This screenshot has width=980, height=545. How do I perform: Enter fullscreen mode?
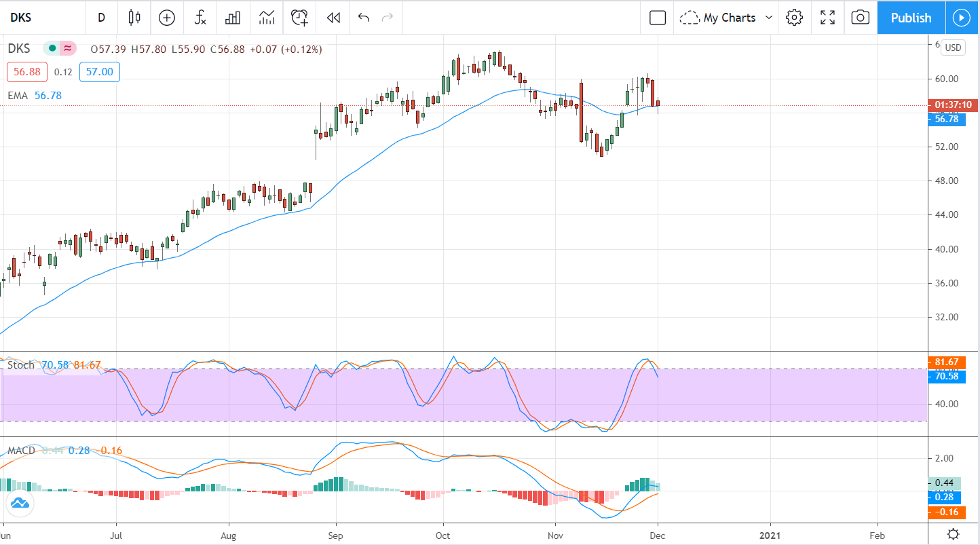click(x=827, y=18)
